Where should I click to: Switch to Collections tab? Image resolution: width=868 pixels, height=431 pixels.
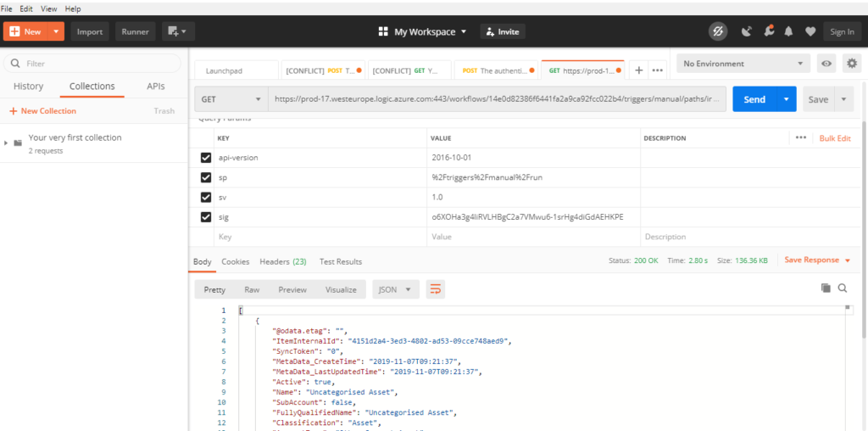[92, 87]
